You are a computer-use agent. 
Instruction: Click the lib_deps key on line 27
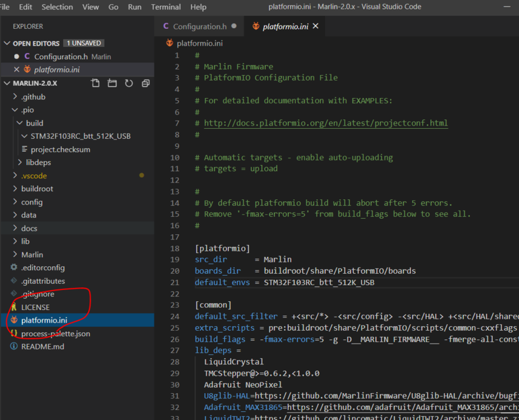tap(213, 350)
